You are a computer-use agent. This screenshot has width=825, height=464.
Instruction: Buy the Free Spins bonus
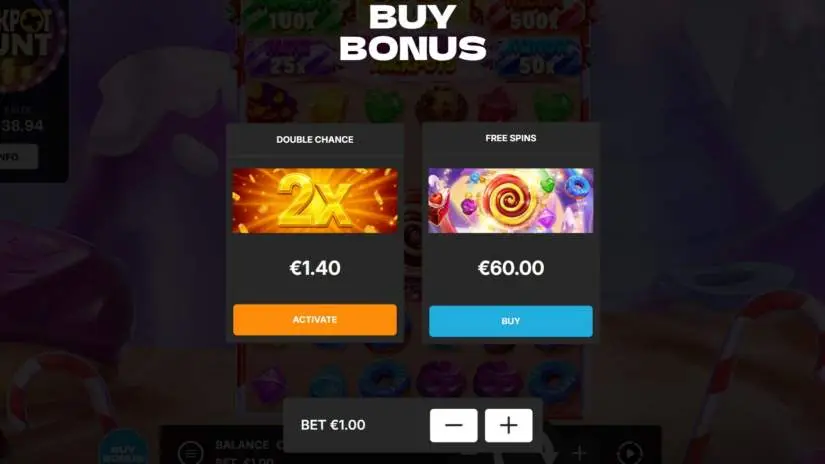click(510, 321)
